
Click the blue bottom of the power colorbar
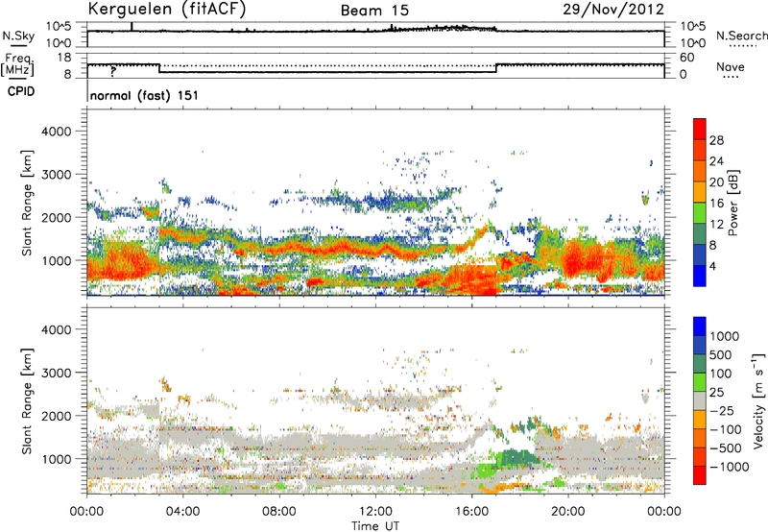[700, 276]
